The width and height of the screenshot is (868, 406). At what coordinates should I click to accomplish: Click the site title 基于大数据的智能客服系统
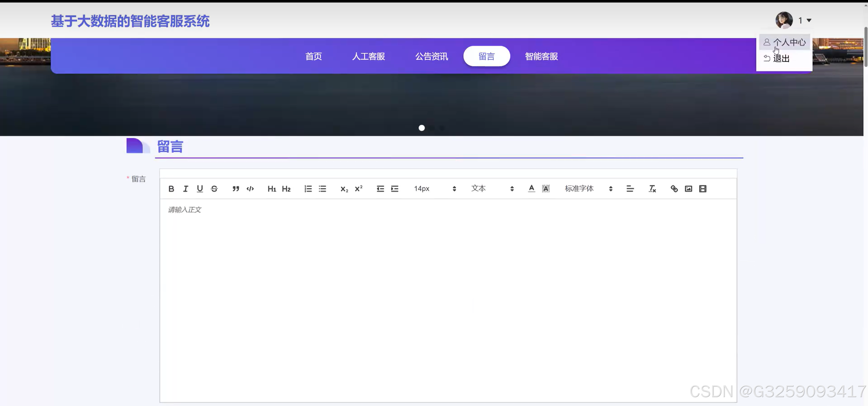(130, 21)
